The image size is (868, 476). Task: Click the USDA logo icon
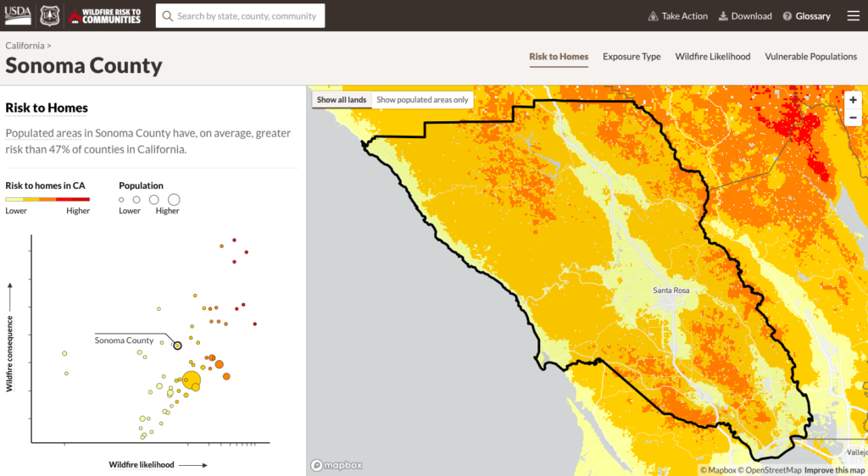19,15
